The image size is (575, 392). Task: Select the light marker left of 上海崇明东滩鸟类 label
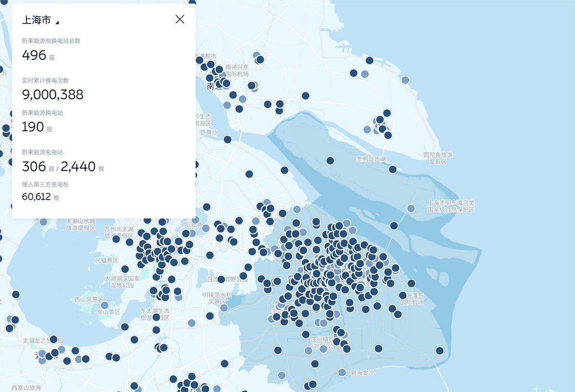tap(411, 208)
